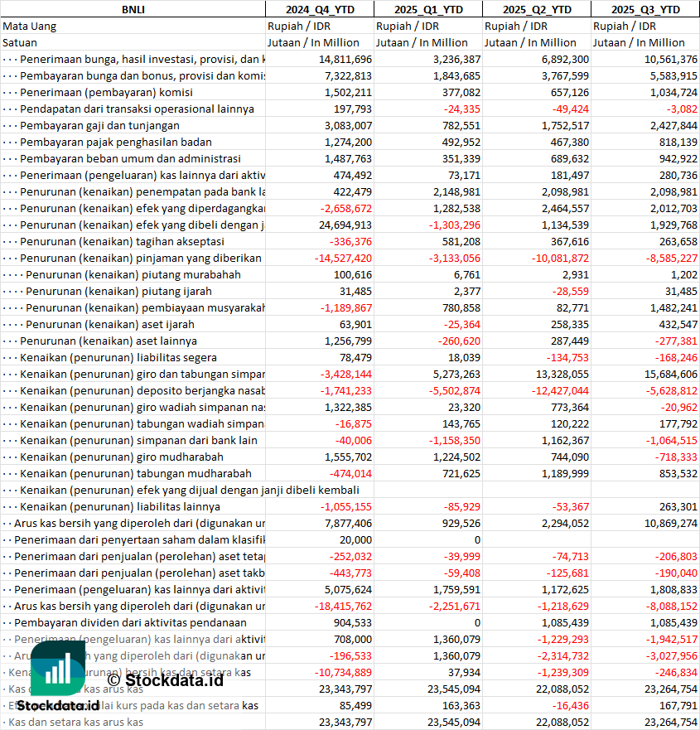Select value 3,083,007 in gaji row
Viewport: 700px width, 730px height.
pos(348,126)
